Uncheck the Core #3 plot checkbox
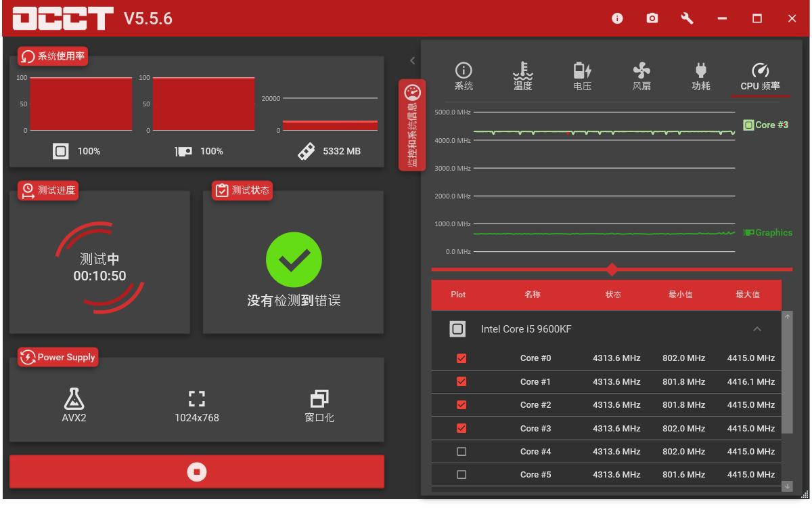 click(462, 429)
